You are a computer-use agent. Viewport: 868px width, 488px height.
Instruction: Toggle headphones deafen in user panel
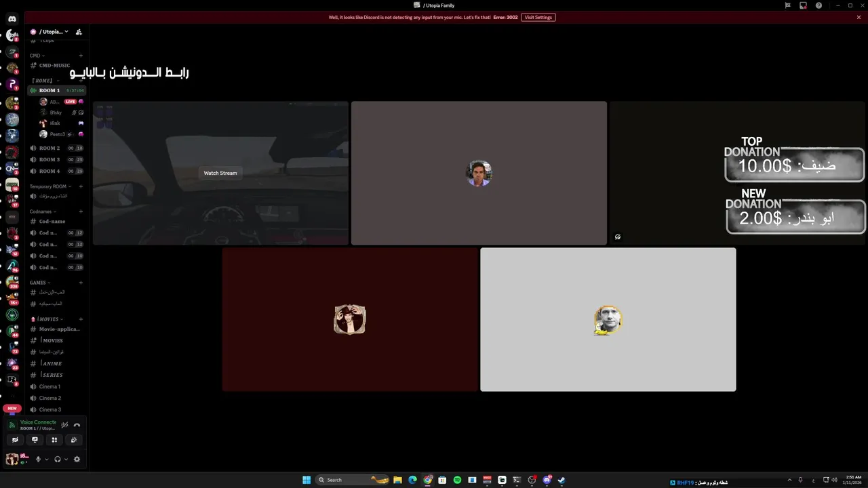coord(58,459)
